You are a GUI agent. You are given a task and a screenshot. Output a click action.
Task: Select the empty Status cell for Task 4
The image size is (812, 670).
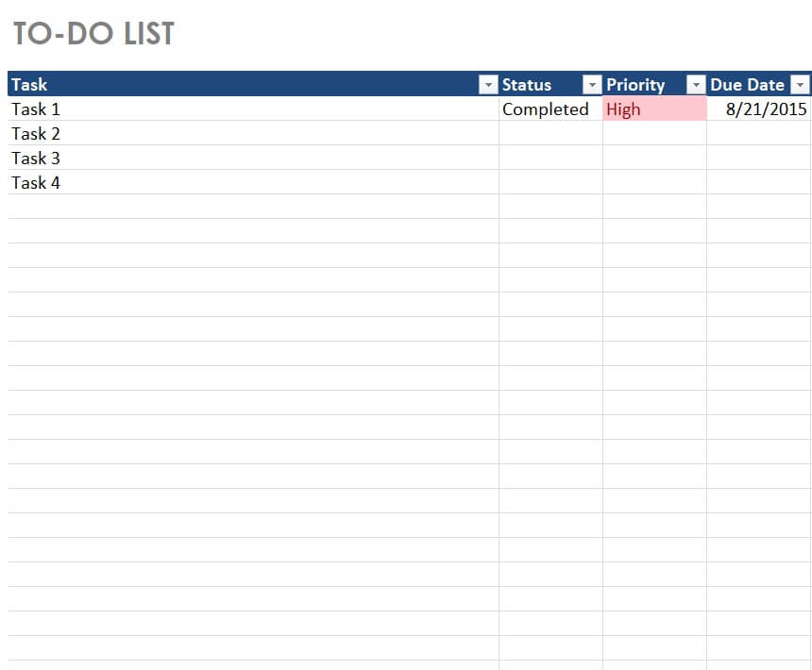tap(550, 183)
